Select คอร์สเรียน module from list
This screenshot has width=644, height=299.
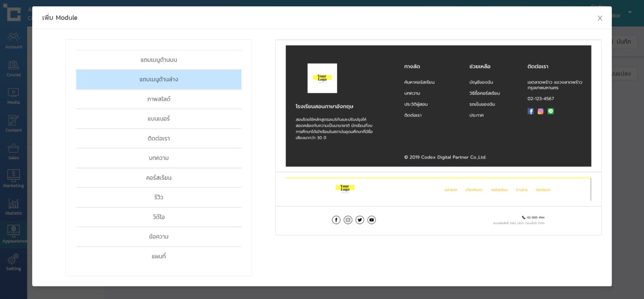coord(159,178)
